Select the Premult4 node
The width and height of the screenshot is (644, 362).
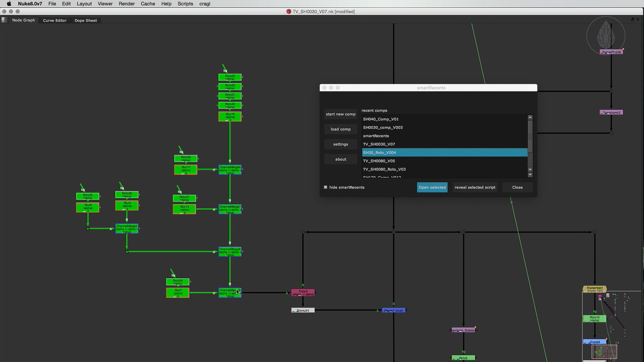tap(303, 310)
